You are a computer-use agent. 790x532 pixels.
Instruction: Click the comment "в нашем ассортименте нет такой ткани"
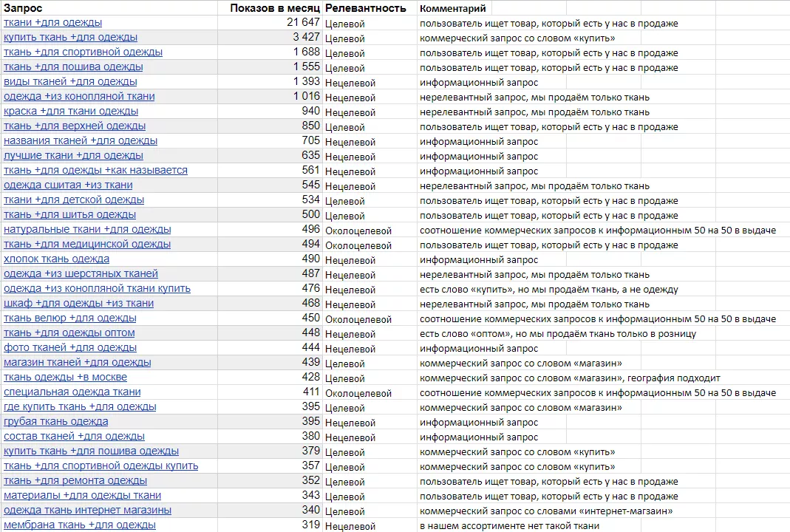tap(509, 525)
